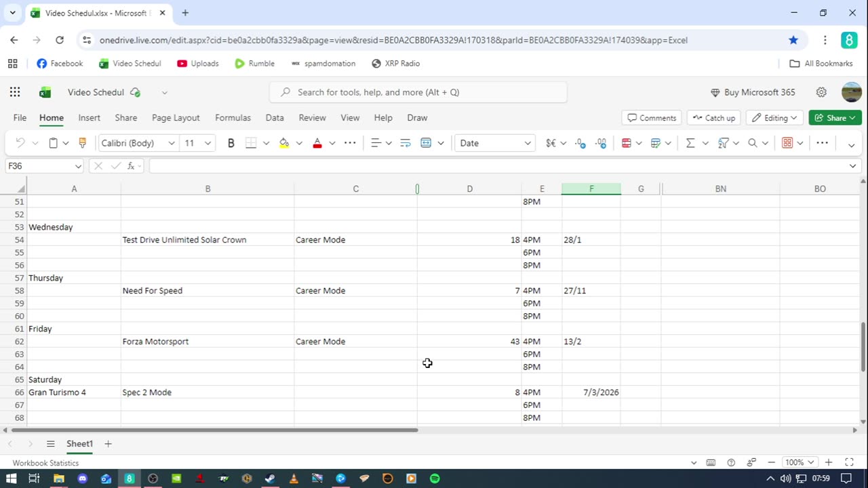Click the status bar feedback icon

751,462
